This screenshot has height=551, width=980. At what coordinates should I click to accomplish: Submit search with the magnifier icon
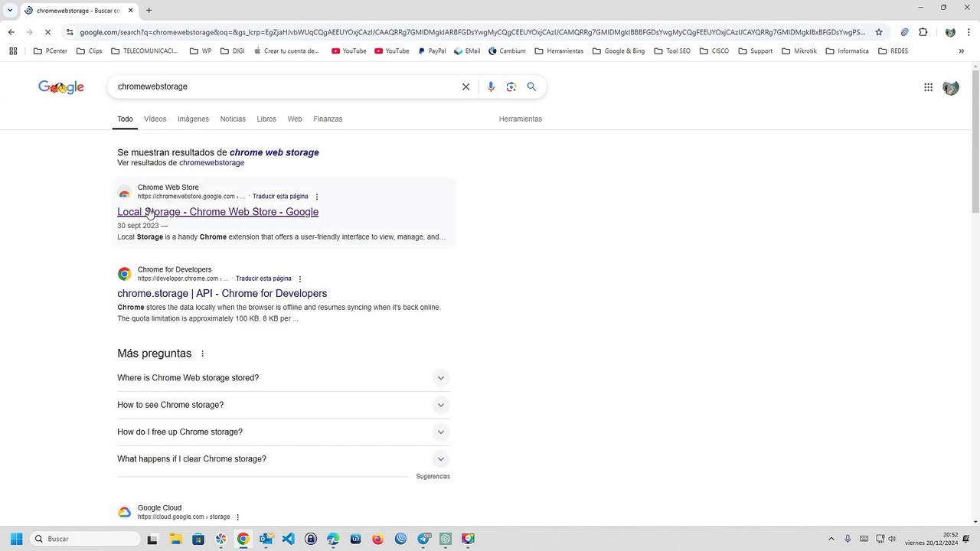[531, 86]
